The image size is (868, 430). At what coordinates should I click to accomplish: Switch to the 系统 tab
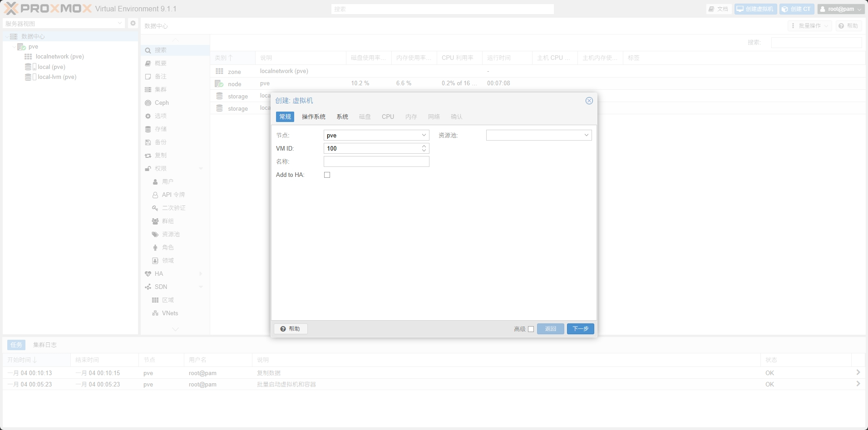tap(342, 117)
